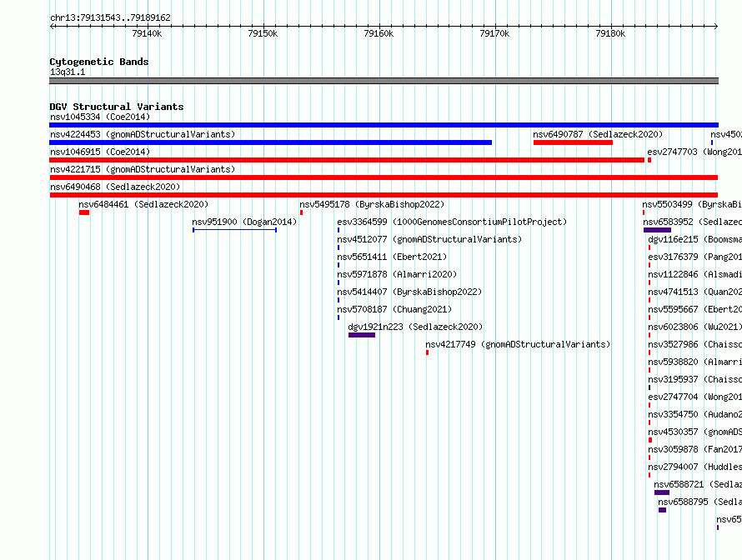Click the purple nsv6583952 variant bar
Screen dimensions: 742x560
(x=657, y=230)
